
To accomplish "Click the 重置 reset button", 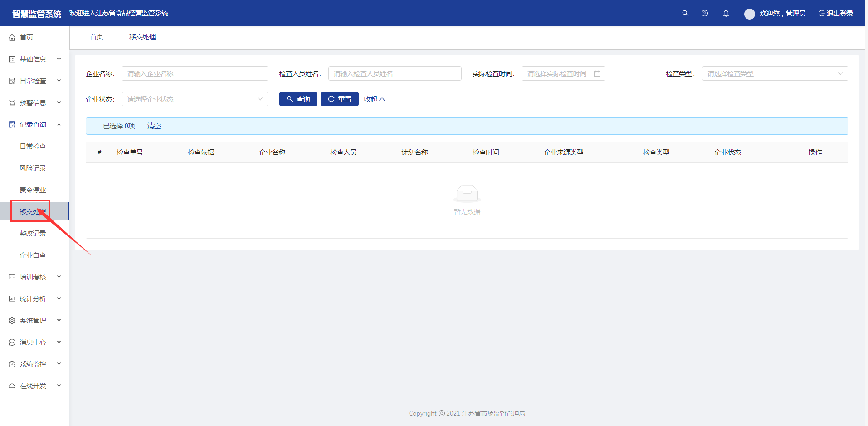I will pyautogui.click(x=339, y=99).
